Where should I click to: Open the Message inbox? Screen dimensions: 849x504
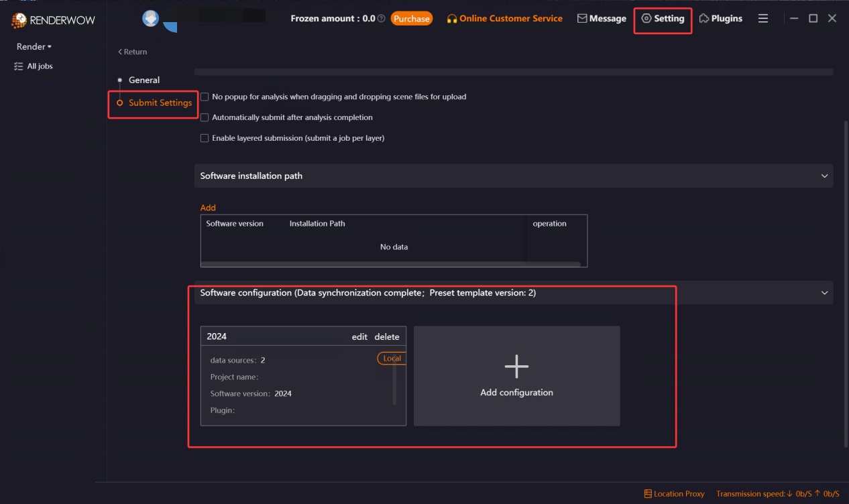coord(602,19)
